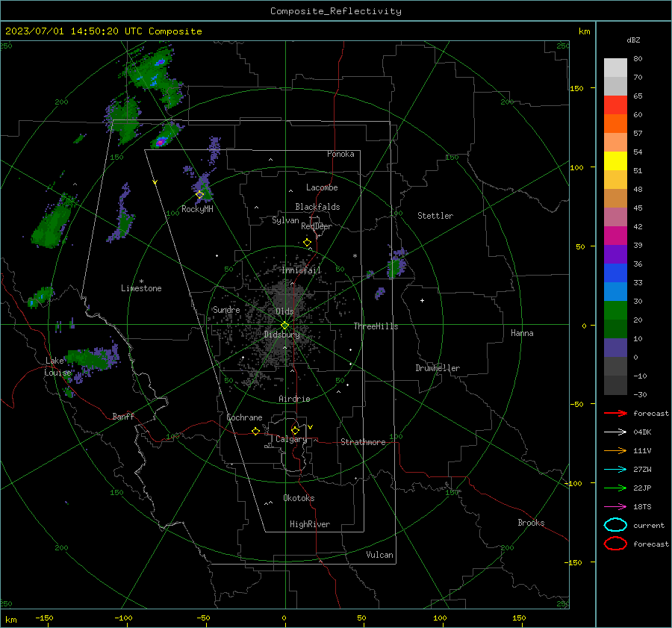Click the Stettler city label
This screenshot has height=628, width=672.
pyautogui.click(x=435, y=216)
